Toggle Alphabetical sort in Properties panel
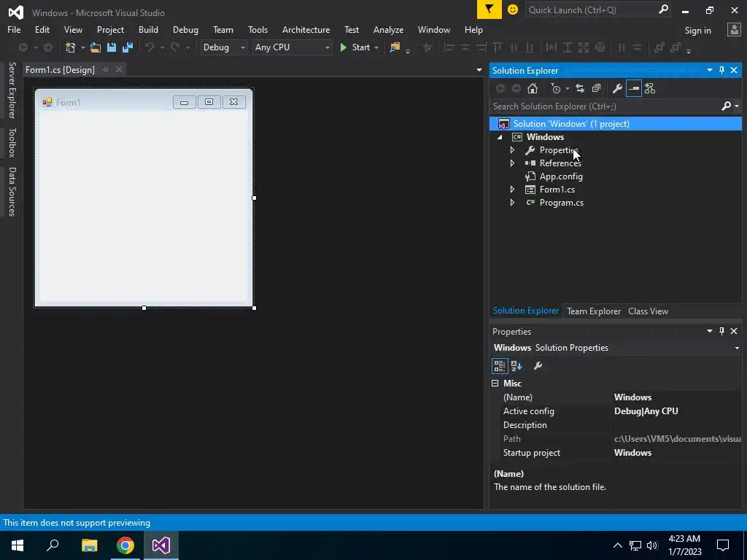This screenshot has height=560, width=747. (x=516, y=366)
